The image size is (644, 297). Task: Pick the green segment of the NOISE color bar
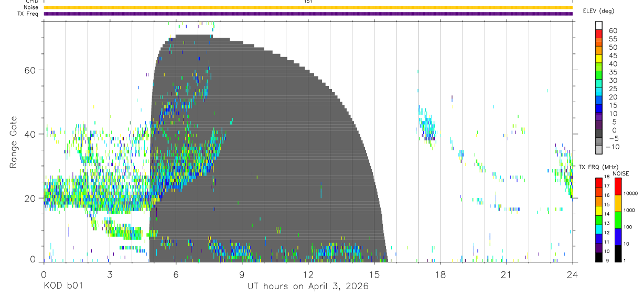coord(618,220)
